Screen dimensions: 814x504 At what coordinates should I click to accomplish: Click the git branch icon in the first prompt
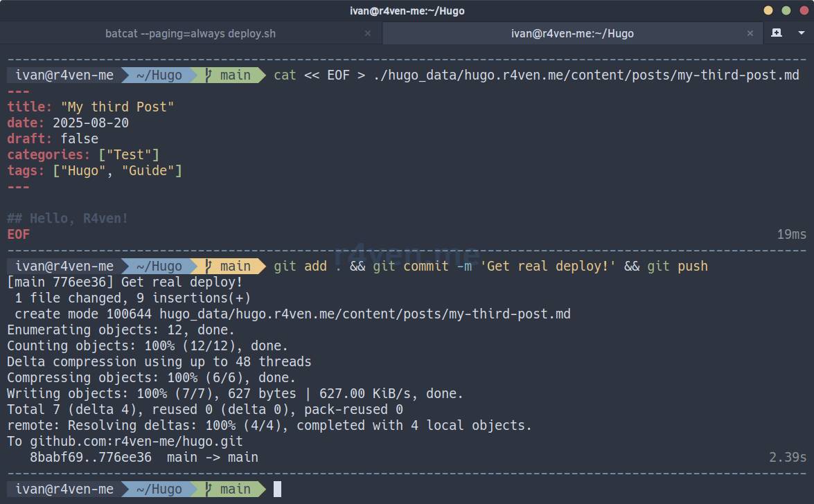click(x=208, y=75)
